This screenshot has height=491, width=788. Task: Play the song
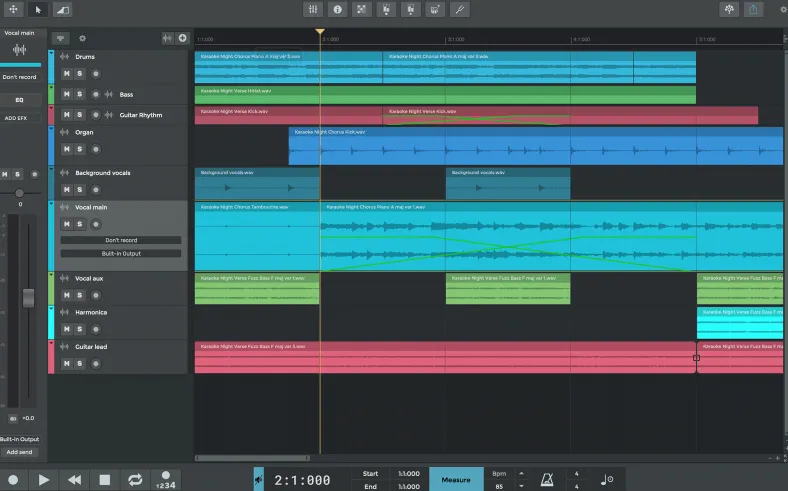click(44, 480)
